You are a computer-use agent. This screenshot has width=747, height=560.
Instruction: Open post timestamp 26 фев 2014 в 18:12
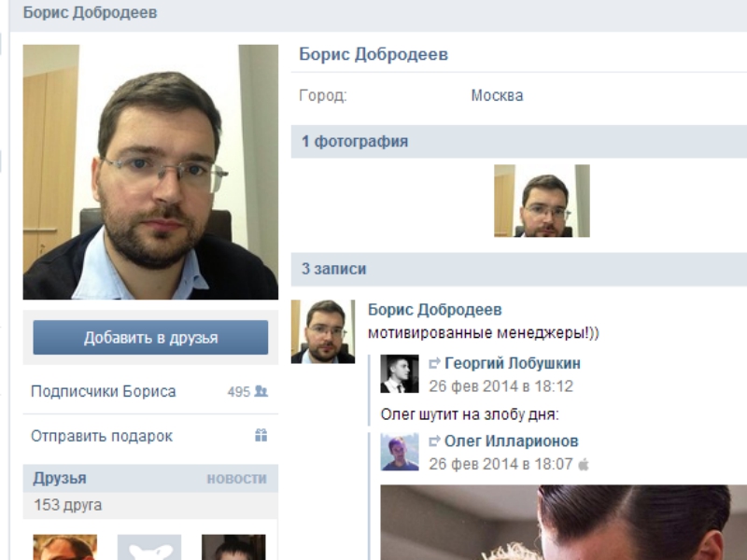[x=501, y=385]
